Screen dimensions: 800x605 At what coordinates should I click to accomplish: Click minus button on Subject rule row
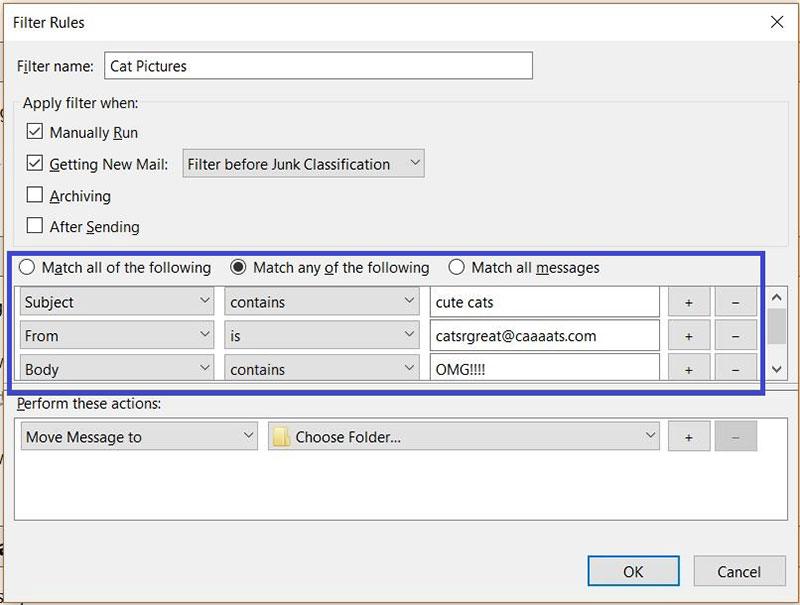point(736,302)
